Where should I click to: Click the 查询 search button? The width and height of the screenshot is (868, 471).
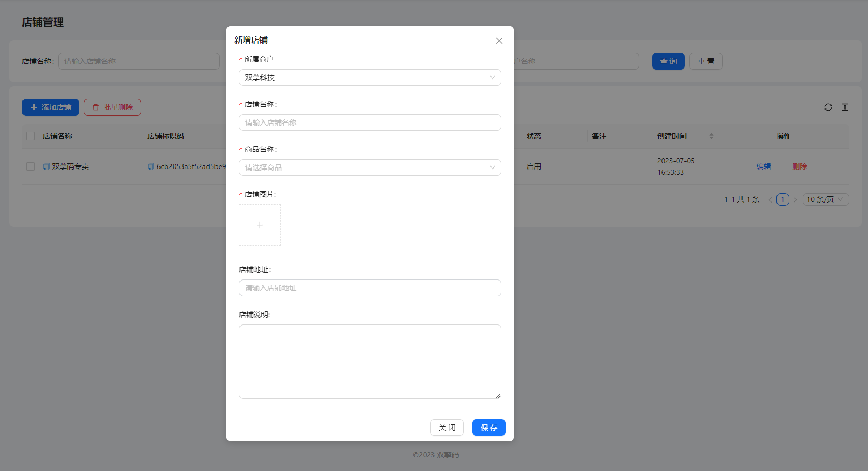668,61
